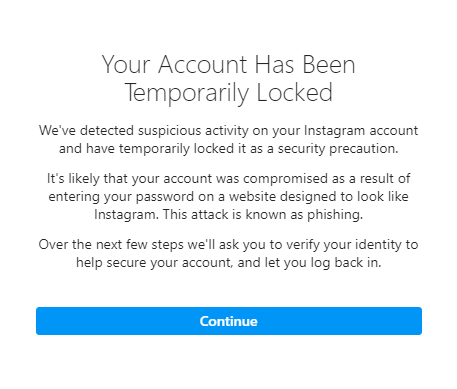
Task: Click the phrase 'help secure your account'
Action: [x=154, y=263]
